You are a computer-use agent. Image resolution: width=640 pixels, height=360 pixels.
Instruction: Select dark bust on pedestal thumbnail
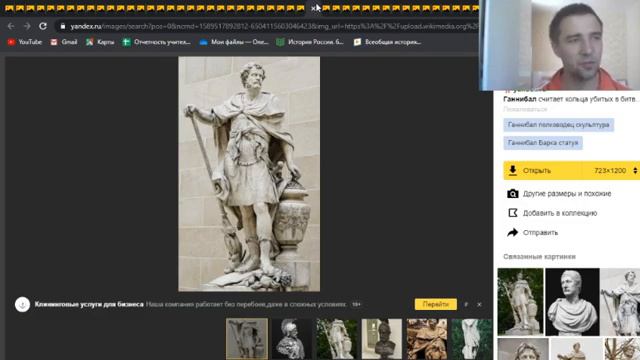point(382,339)
